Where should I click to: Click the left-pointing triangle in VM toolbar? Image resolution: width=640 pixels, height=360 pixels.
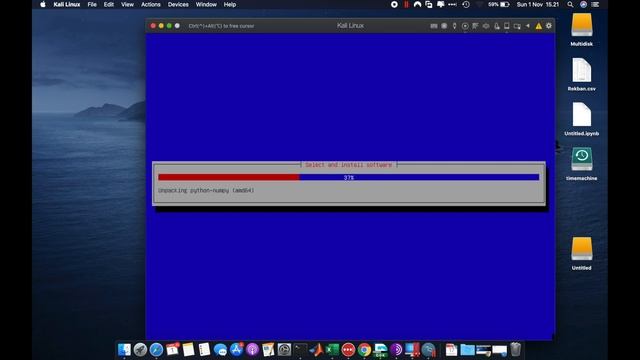point(528,26)
